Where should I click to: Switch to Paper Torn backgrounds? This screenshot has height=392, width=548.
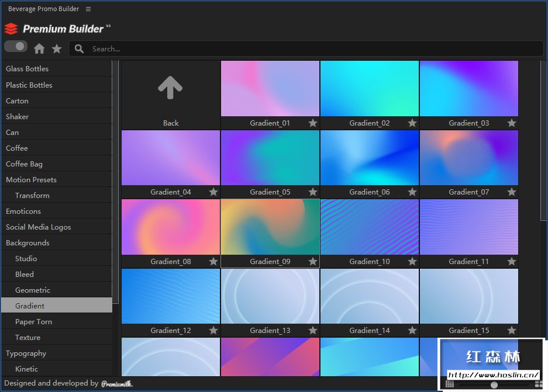[57, 321]
